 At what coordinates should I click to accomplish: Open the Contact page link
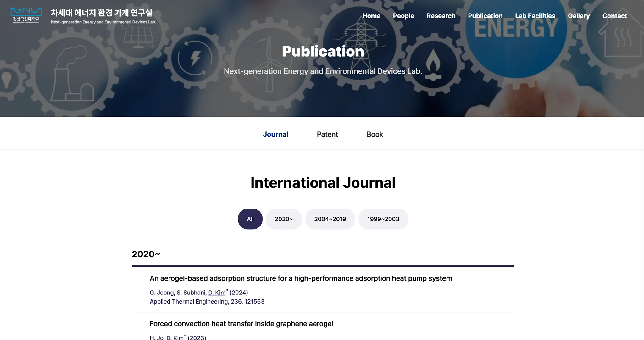pos(614,16)
